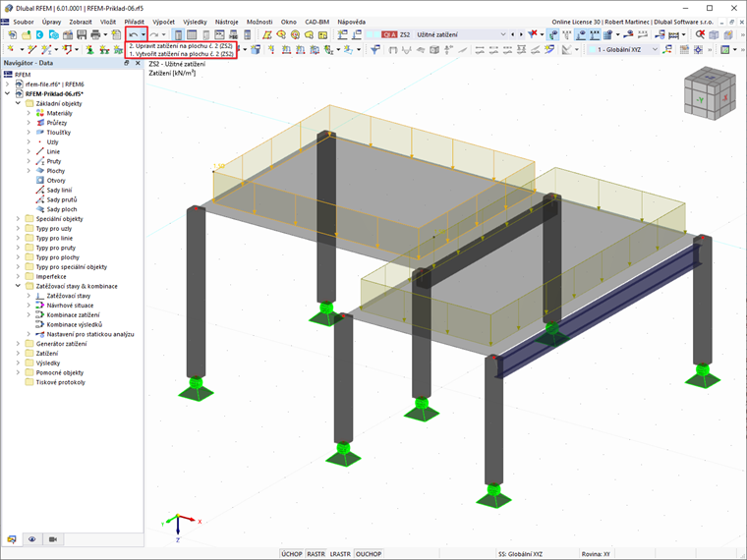
Task: Click SS: Globální XYZ status bar field
Action: coord(521,554)
